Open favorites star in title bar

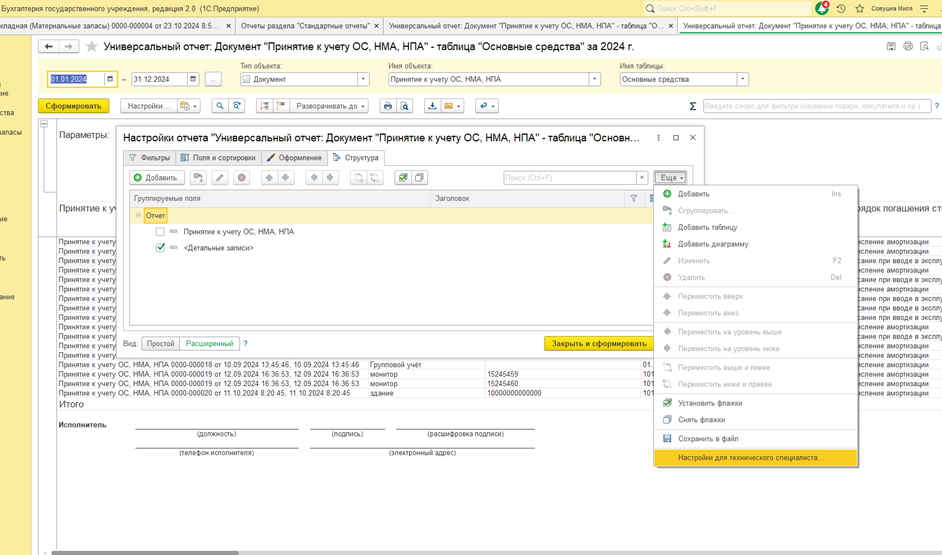tap(860, 8)
